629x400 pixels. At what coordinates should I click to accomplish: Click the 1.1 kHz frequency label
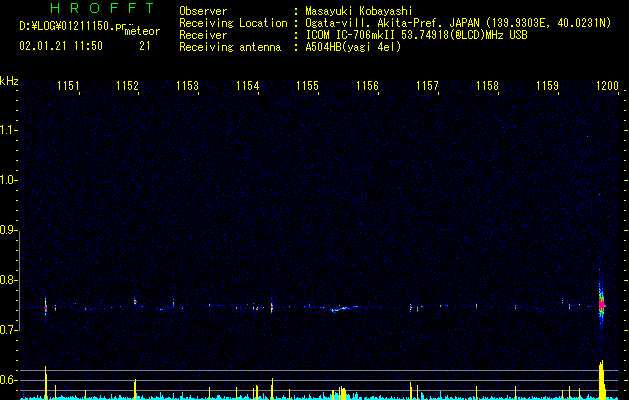point(8,130)
